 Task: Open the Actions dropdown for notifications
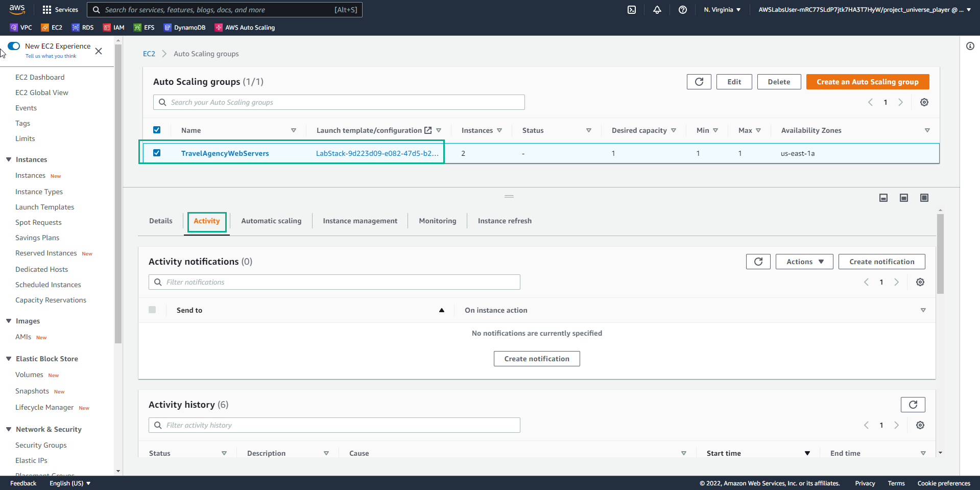[804, 262]
